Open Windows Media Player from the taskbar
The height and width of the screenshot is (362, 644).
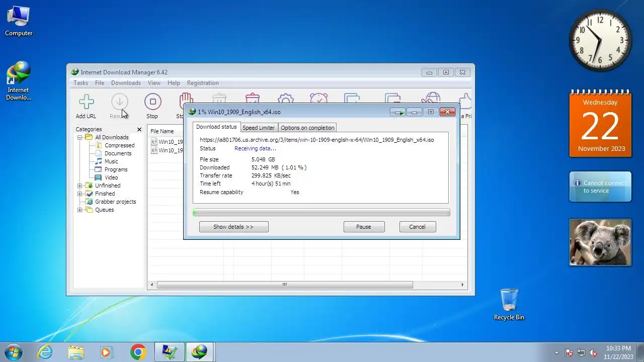pos(106,352)
